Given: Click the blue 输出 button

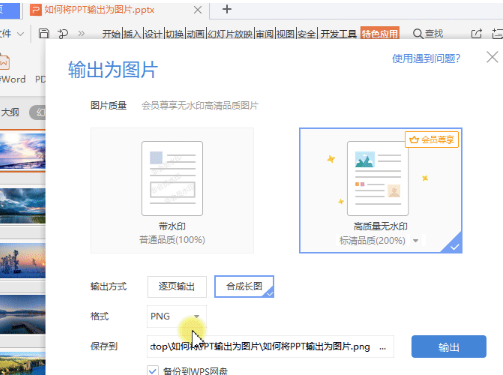Looking at the screenshot, I should coord(449,347).
